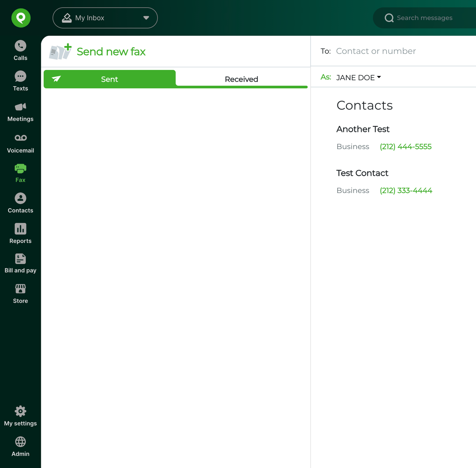Open the JANE DOE sender dropdown
Screen dimensions: 476x468
coord(358,77)
